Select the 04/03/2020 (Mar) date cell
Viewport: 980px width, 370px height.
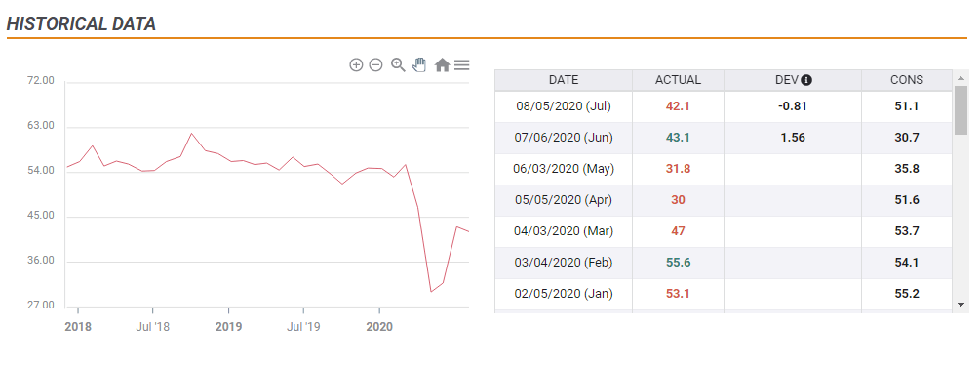pyautogui.click(x=563, y=231)
